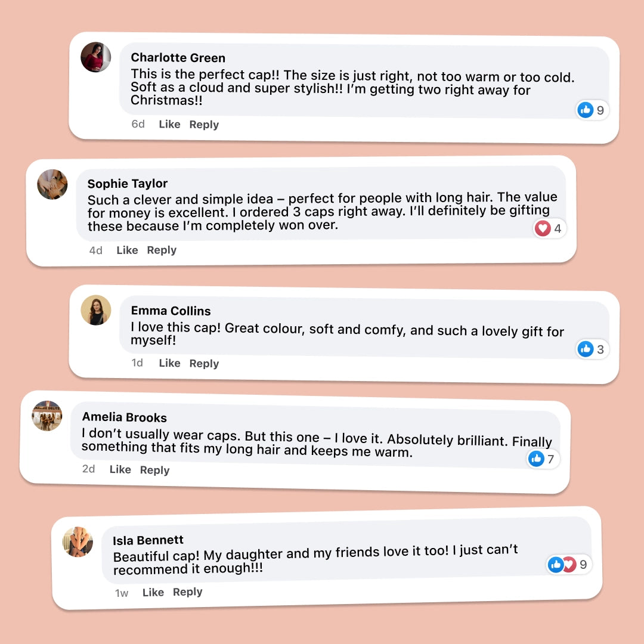
Task: Reply to Emma Collins' comment
Action: 204,363
